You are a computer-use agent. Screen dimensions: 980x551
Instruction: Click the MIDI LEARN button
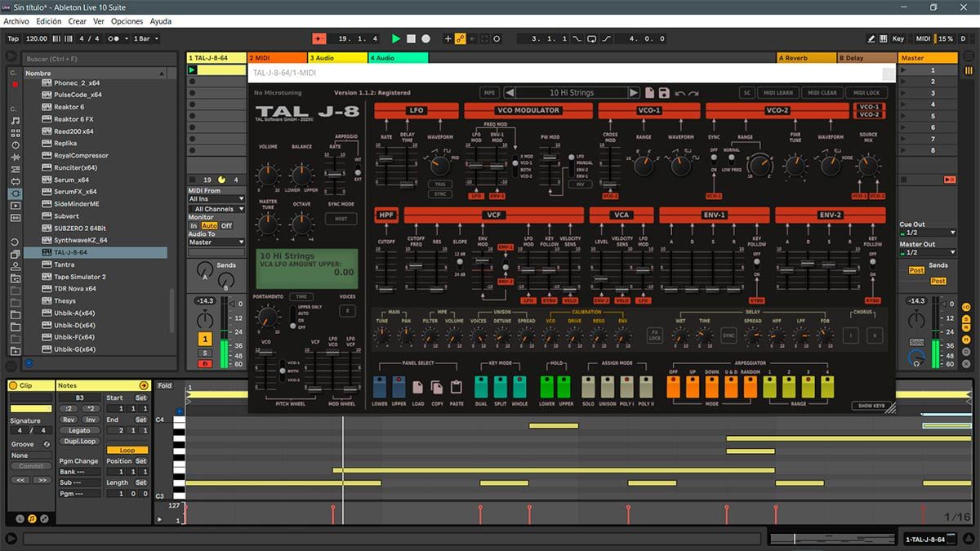click(x=778, y=93)
